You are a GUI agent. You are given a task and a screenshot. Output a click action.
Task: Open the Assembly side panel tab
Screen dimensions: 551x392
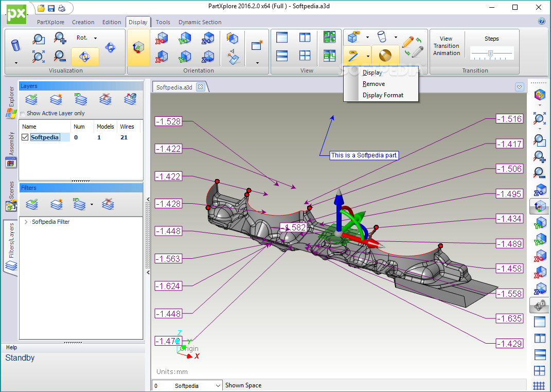pos(11,150)
